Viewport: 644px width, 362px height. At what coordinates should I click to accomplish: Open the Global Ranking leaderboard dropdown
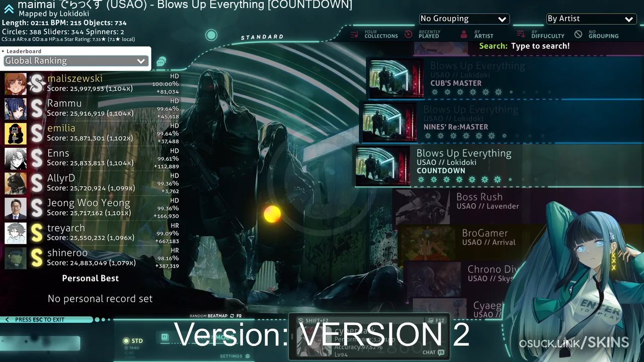[75, 61]
